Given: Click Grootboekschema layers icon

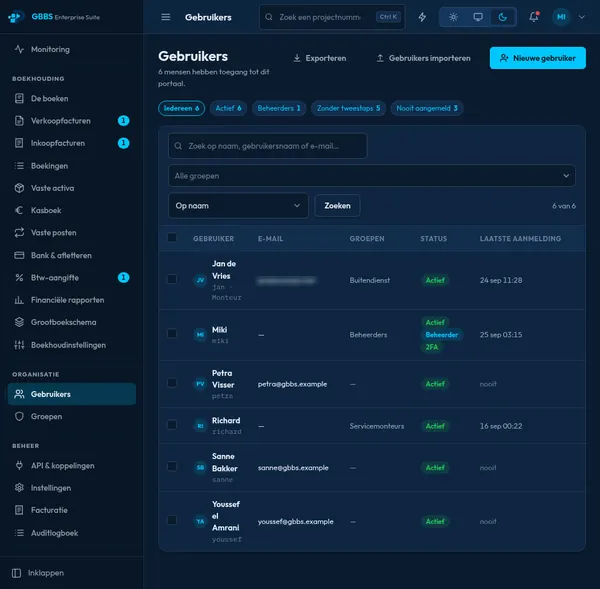Looking at the screenshot, I should 19,322.
